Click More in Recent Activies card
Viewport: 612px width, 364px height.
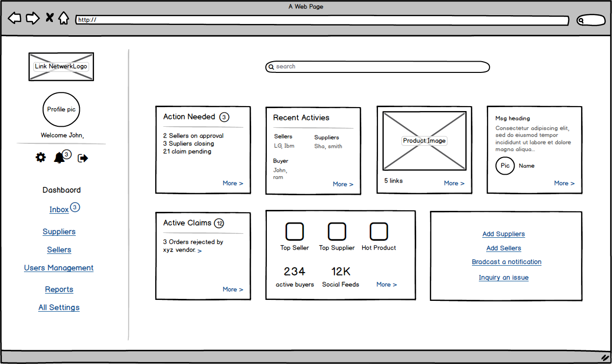coord(343,184)
